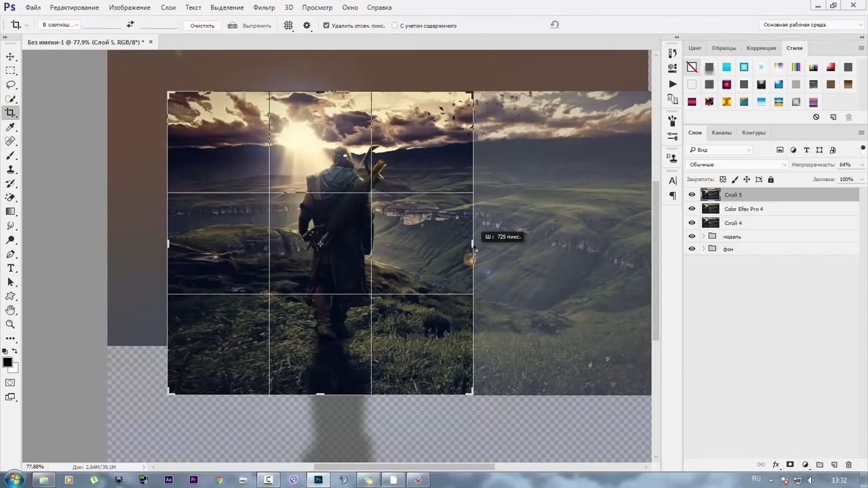Select the Rectangular Marquee tool
Screen dimensions: 868x488
tap(10, 71)
